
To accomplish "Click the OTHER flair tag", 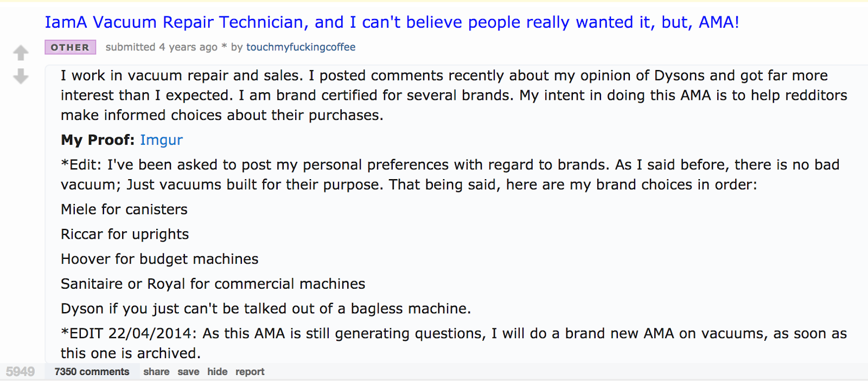I will [x=69, y=47].
